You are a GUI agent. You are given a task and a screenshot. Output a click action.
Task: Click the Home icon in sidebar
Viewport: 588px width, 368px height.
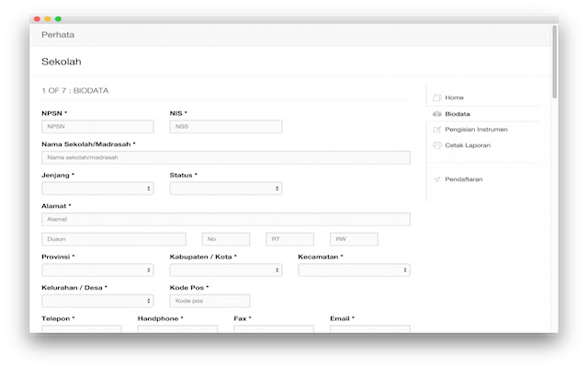437,98
